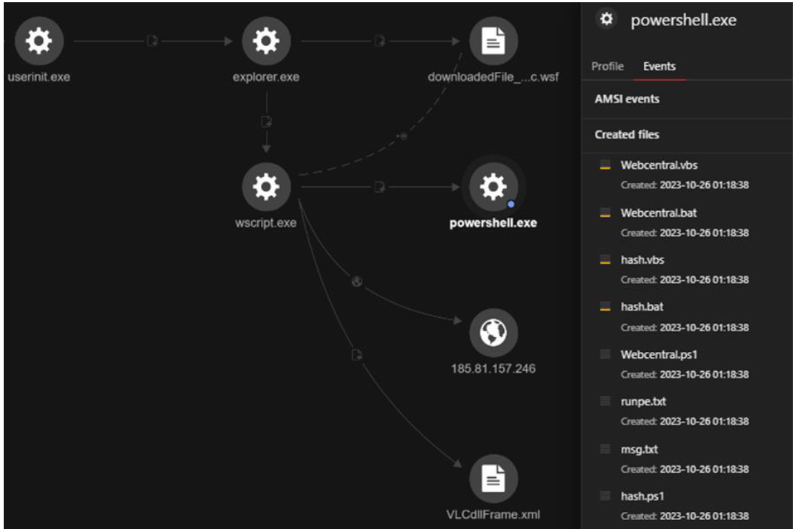Collapse the Created files section
798x532 pixels.
627,135
